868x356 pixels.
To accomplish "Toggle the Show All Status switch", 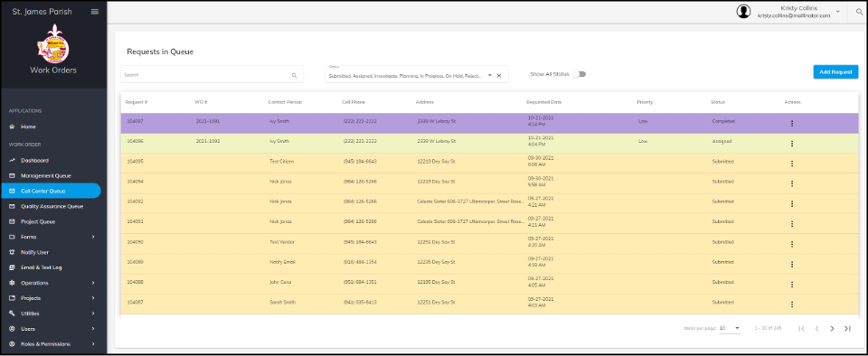I will click(579, 74).
